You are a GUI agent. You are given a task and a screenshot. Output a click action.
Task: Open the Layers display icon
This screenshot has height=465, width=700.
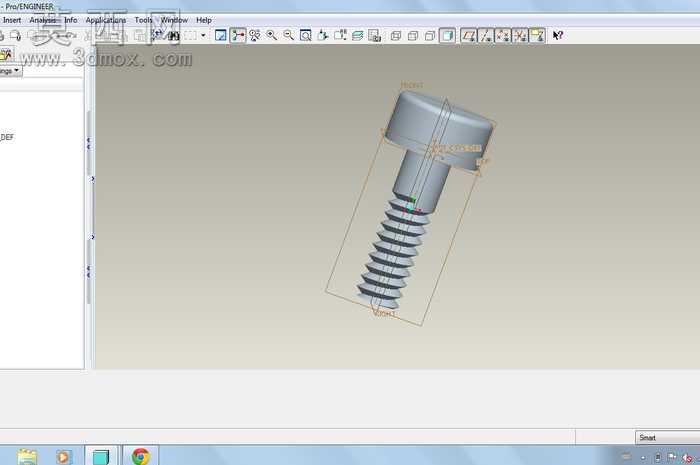357,35
